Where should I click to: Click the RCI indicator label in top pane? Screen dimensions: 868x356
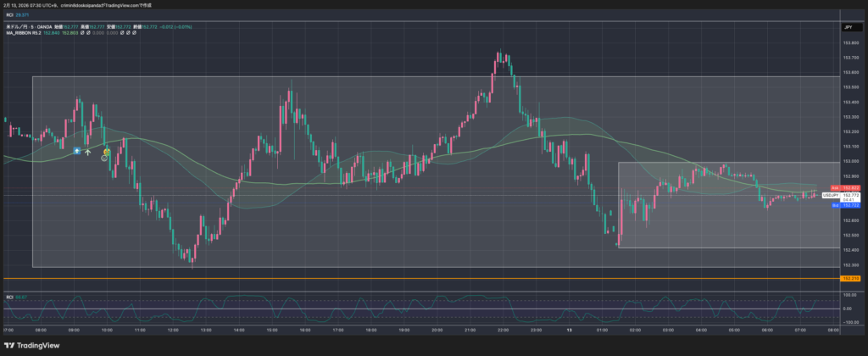9,14
